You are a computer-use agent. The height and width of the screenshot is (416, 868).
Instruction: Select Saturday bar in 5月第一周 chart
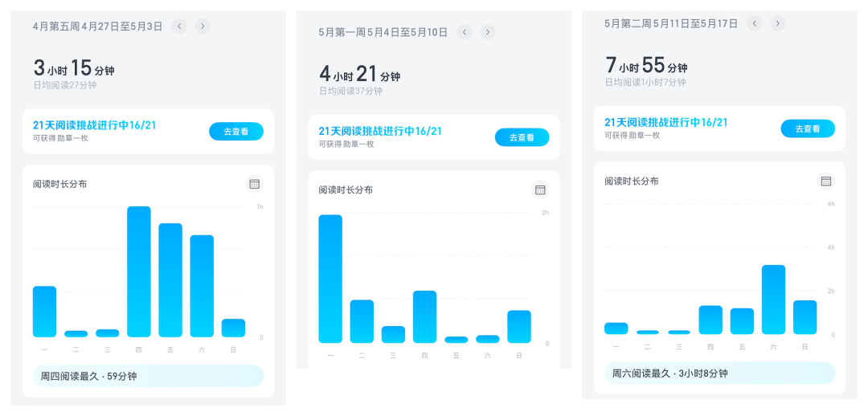coord(488,339)
